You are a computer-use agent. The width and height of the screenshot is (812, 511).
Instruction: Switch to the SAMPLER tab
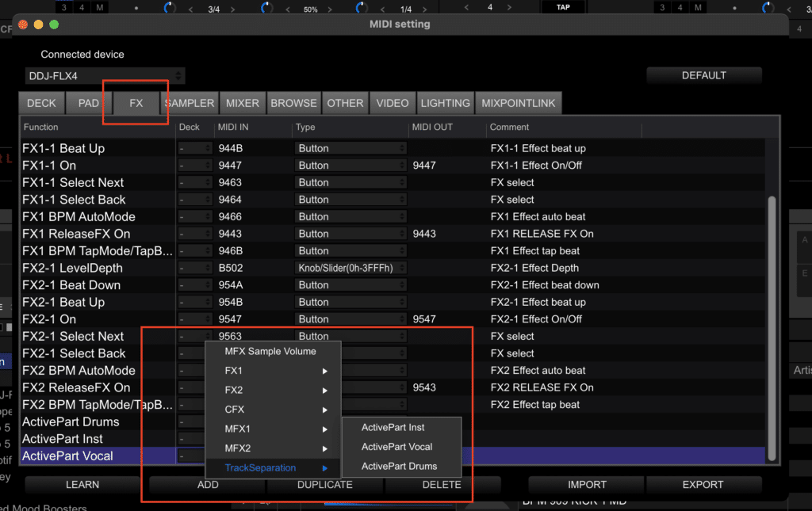tap(190, 102)
